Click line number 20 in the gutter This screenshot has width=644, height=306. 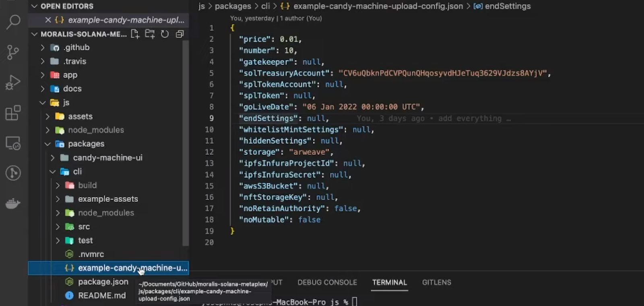pos(209,242)
